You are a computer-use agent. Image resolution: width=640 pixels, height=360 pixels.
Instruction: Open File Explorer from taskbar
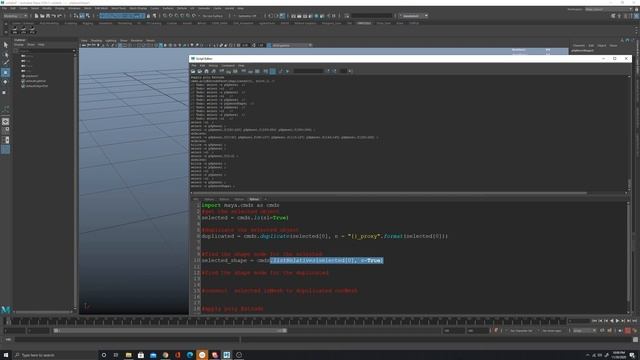click(129, 355)
